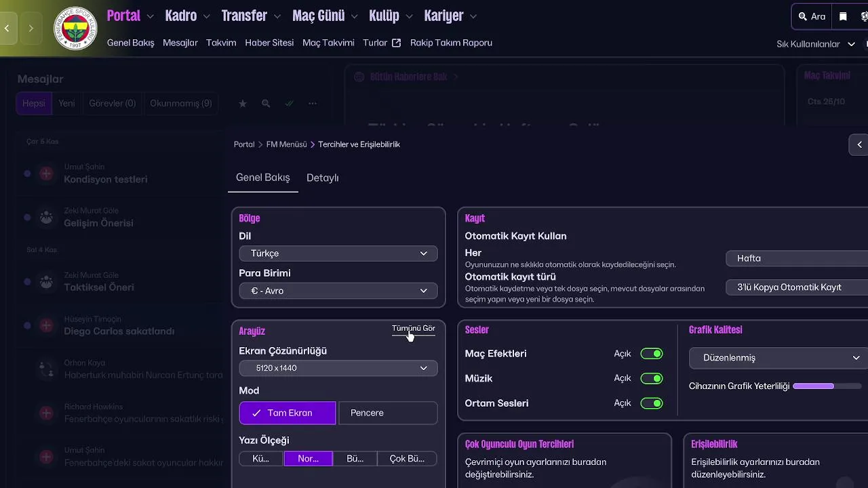868x488 pixels.
Task: Click the medical cross icon beside Kondisyon testleri
Action: click(46, 174)
